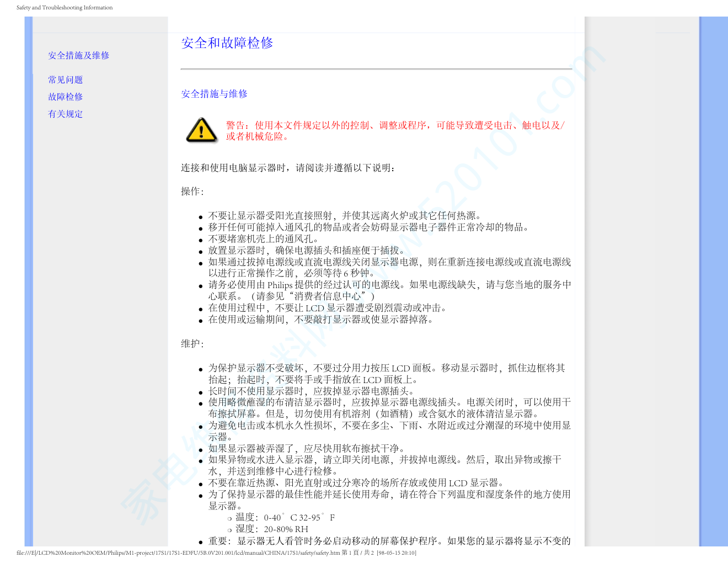Click the hollow bullet before 温度
Image resolution: width=728 pixels, height=563 pixels.
click(x=229, y=519)
